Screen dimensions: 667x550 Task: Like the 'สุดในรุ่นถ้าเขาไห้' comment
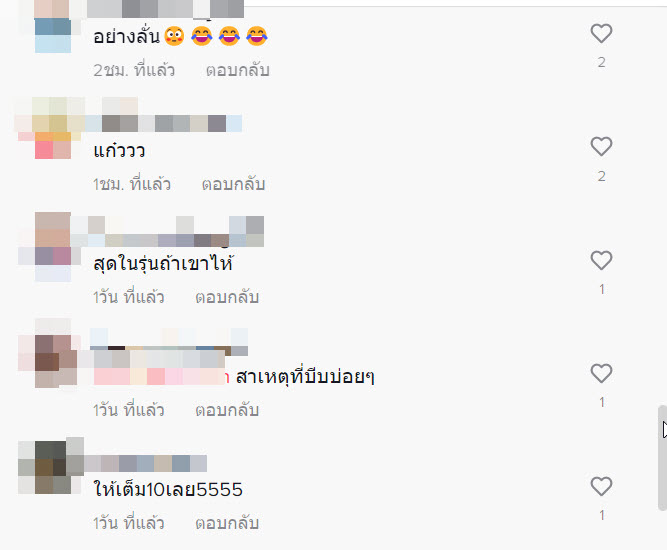coord(601,260)
